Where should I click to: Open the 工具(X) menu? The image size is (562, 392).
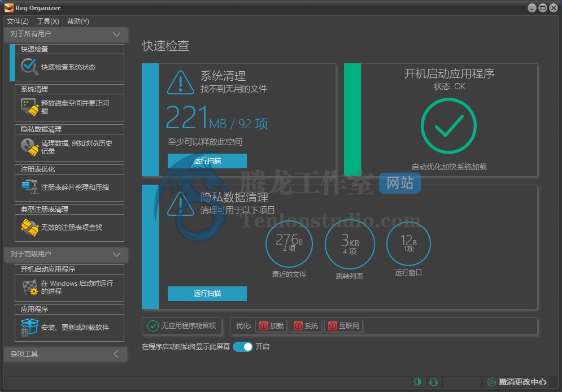tap(47, 21)
